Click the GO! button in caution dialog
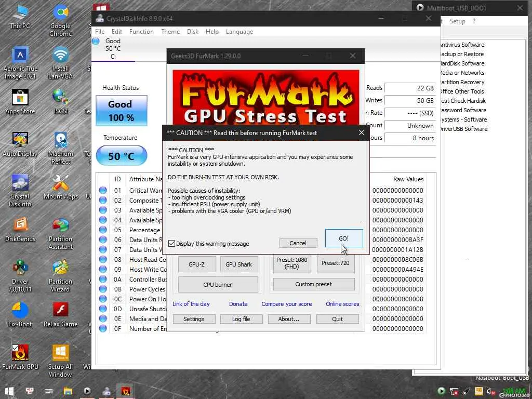The width and height of the screenshot is (532, 399). click(344, 238)
